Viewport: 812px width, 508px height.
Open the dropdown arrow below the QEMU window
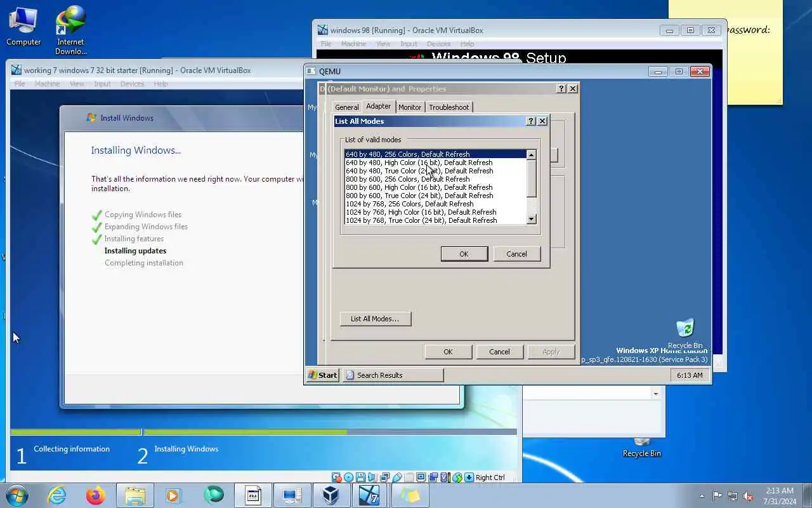[655, 394]
